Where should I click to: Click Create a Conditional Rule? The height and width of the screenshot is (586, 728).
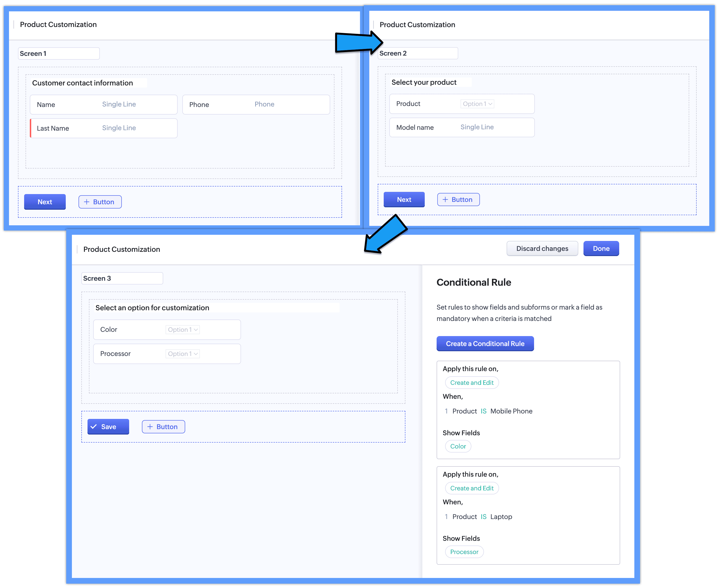485,343
